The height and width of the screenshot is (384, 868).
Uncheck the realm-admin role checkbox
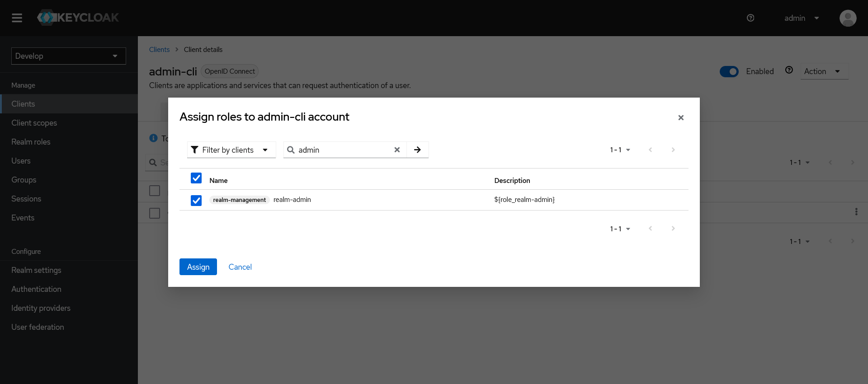[x=196, y=200]
